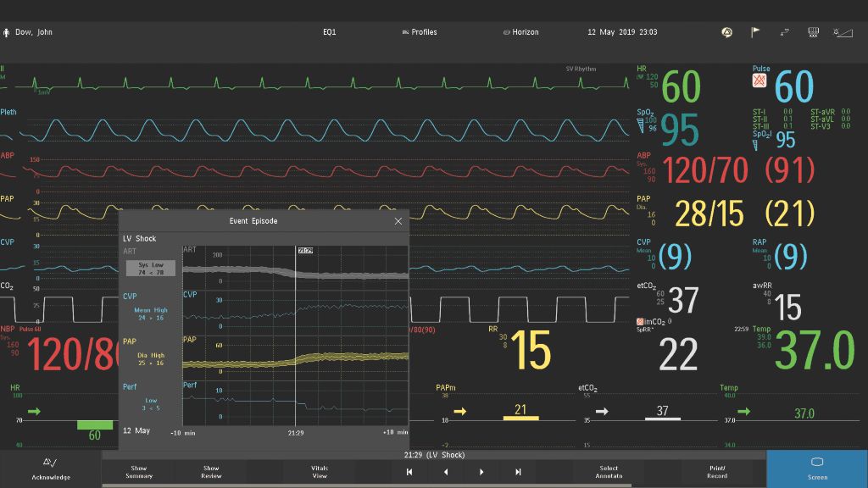Open the Profiles menu
The height and width of the screenshot is (488, 868).
[x=420, y=32]
